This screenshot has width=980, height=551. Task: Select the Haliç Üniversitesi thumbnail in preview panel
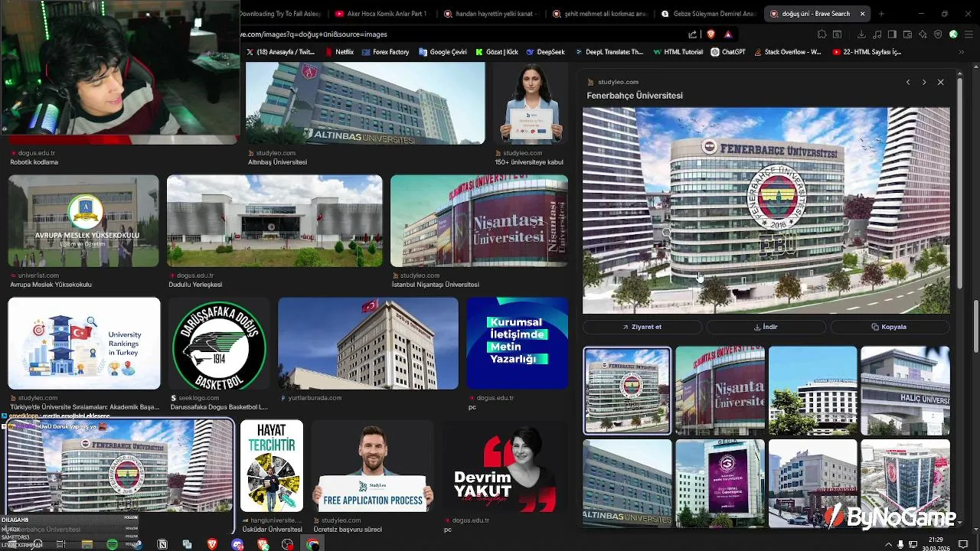coord(905,390)
